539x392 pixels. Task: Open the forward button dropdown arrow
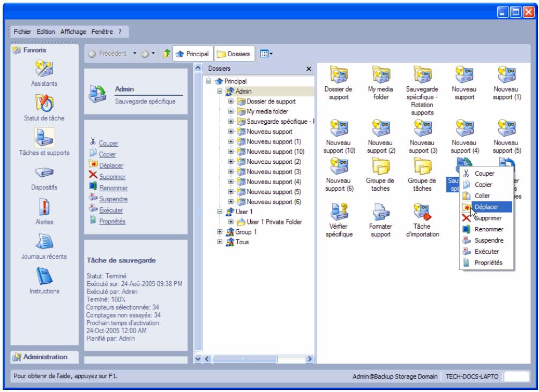153,54
